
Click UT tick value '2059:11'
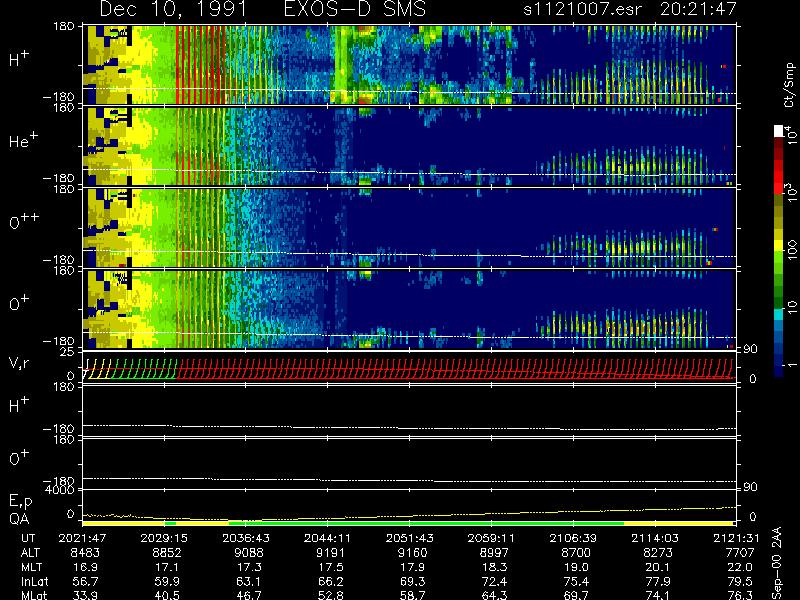click(x=491, y=538)
